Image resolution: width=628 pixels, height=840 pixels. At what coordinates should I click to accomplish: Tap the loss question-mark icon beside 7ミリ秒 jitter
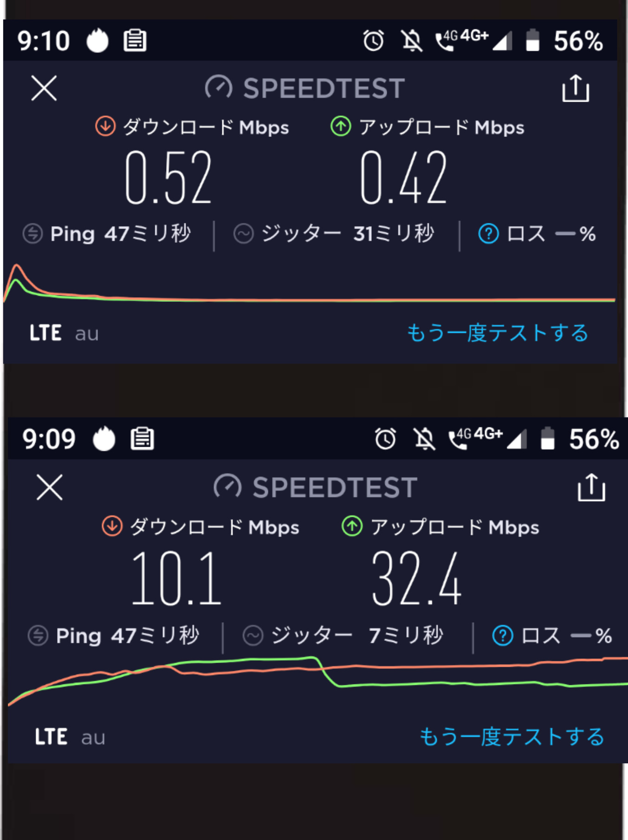[x=502, y=636]
